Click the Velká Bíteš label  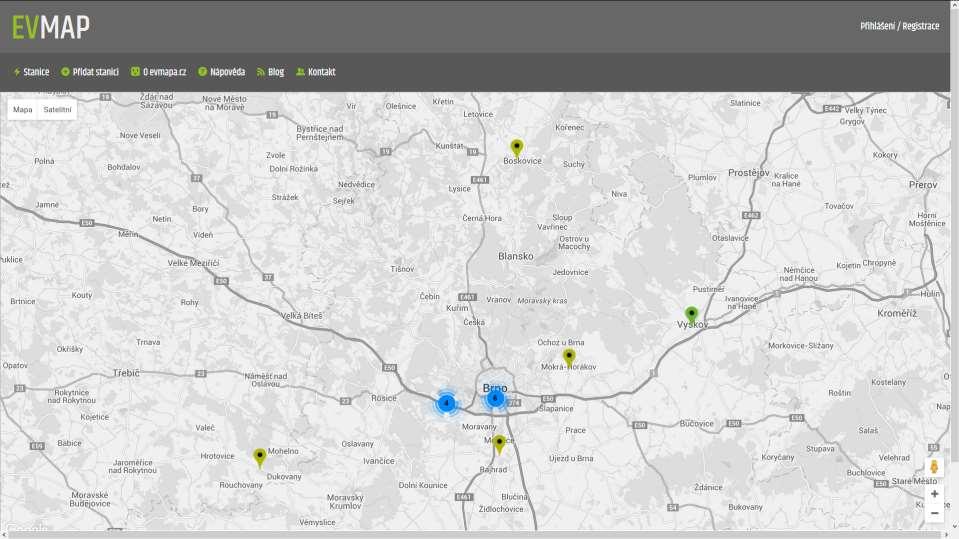[301, 316]
